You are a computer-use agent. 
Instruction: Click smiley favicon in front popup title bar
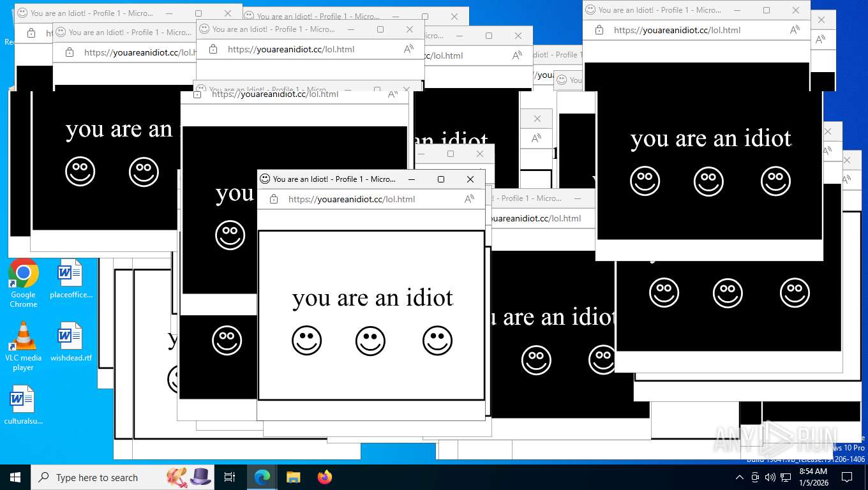click(x=265, y=179)
